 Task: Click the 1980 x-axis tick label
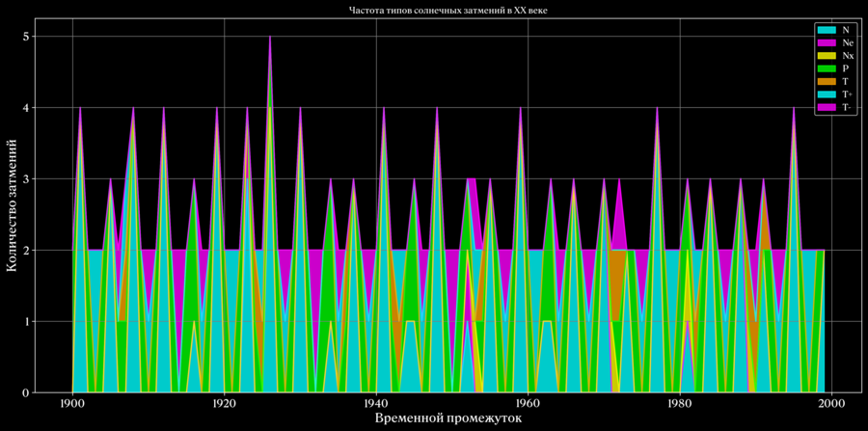click(x=680, y=403)
